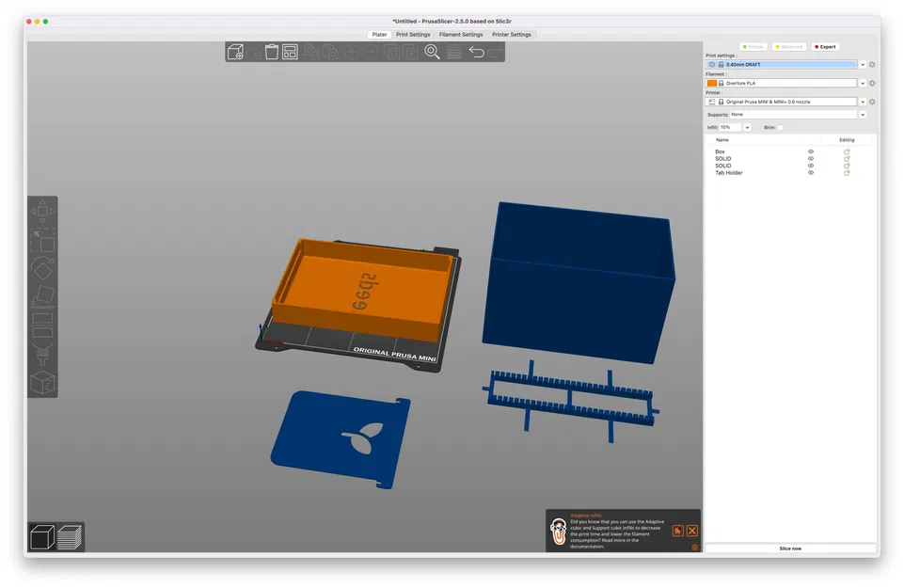Switch to Simple mode

coord(753,47)
